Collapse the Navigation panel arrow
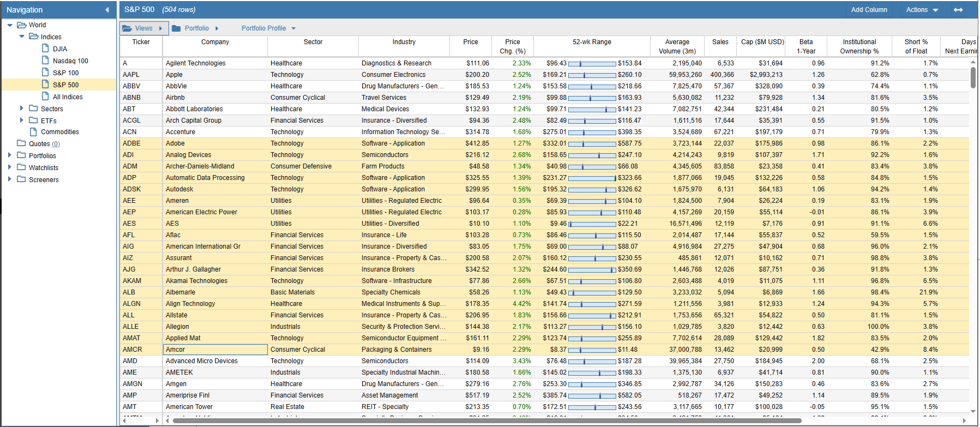980x427 pixels. click(107, 10)
